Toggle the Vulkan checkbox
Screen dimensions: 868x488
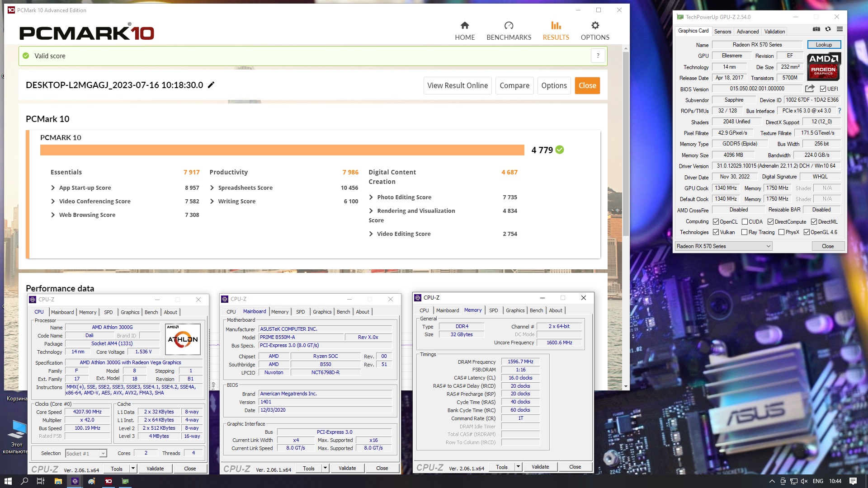716,232
